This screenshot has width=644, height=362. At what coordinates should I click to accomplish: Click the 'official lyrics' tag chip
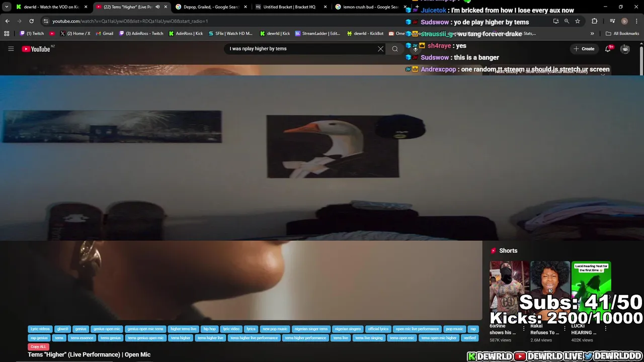(x=378, y=329)
